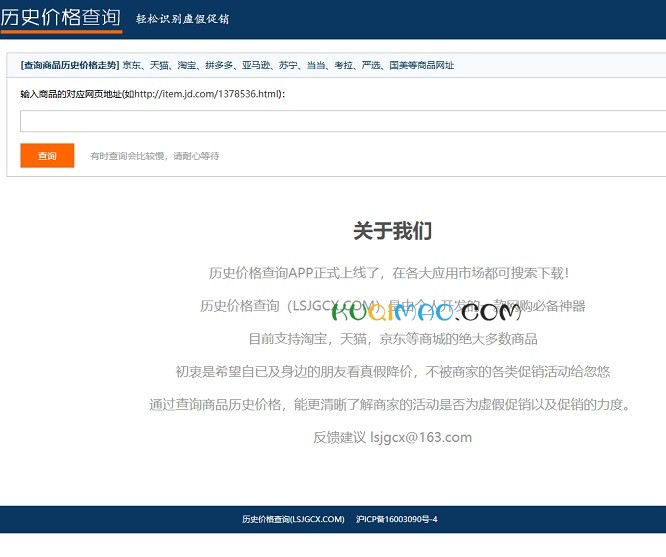Click the feedback email lsjgcx@163.com
Image resolution: width=666 pixels, height=557 pixels.
[x=421, y=437]
